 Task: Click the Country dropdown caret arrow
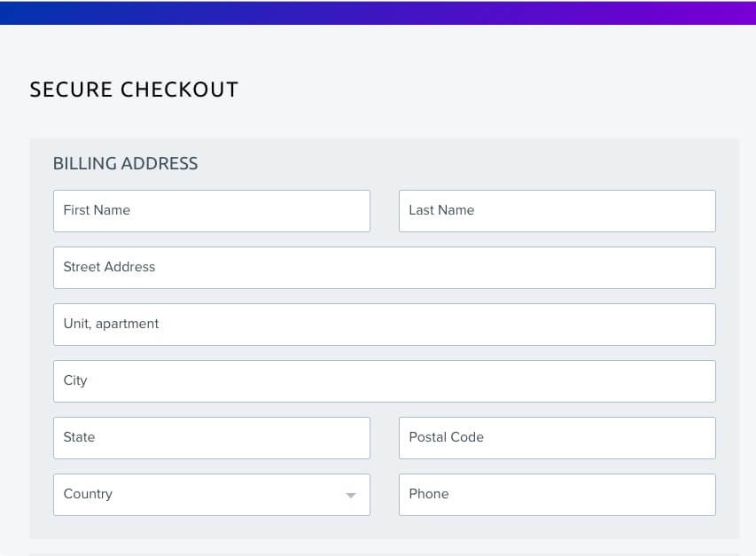pyautogui.click(x=351, y=495)
